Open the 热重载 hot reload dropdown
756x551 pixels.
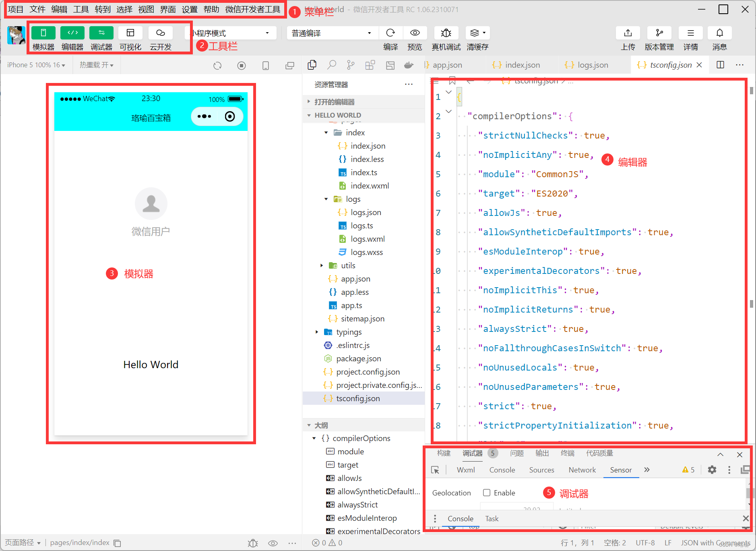click(x=97, y=65)
